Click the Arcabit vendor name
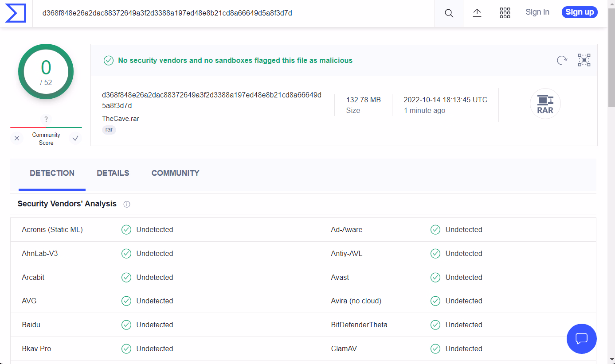 pyautogui.click(x=33, y=277)
